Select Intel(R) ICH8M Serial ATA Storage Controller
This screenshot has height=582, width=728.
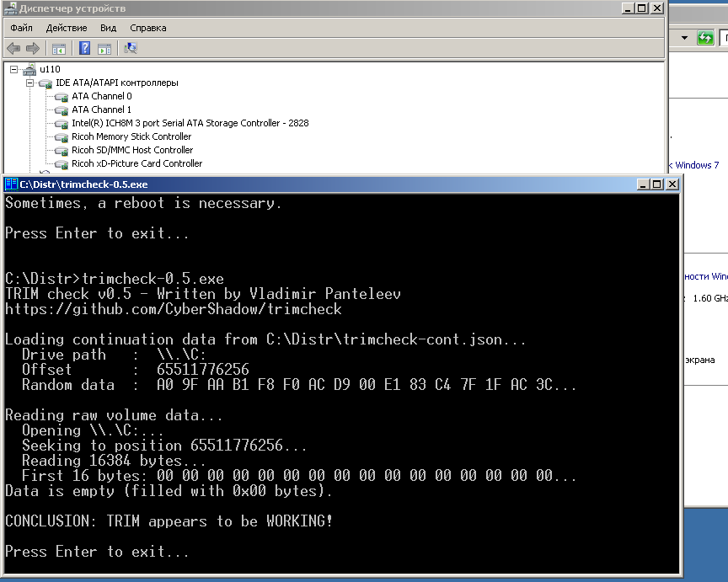pyautogui.click(x=190, y=123)
